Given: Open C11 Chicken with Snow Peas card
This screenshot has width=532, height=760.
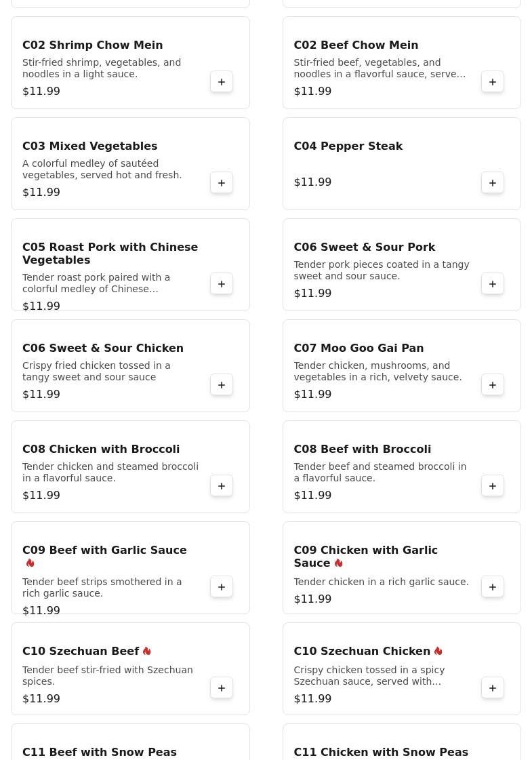Looking at the screenshot, I should point(402,742).
